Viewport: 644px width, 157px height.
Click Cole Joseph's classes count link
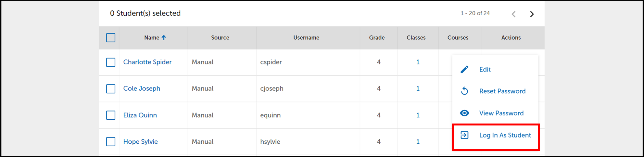click(418, 88)
